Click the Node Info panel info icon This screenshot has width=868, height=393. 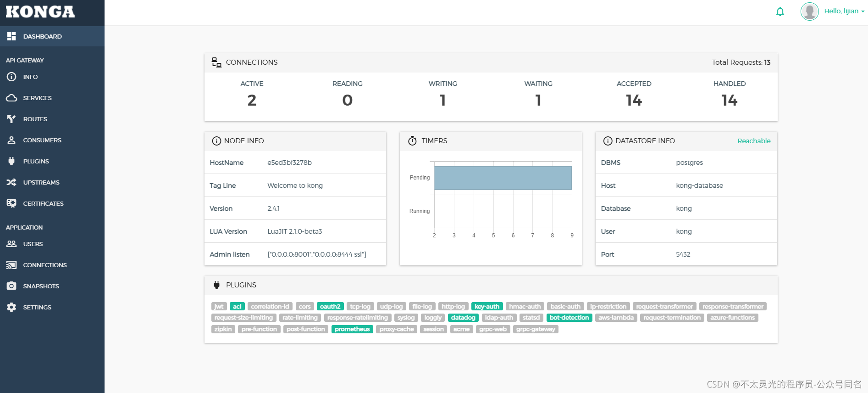(216, 141)
